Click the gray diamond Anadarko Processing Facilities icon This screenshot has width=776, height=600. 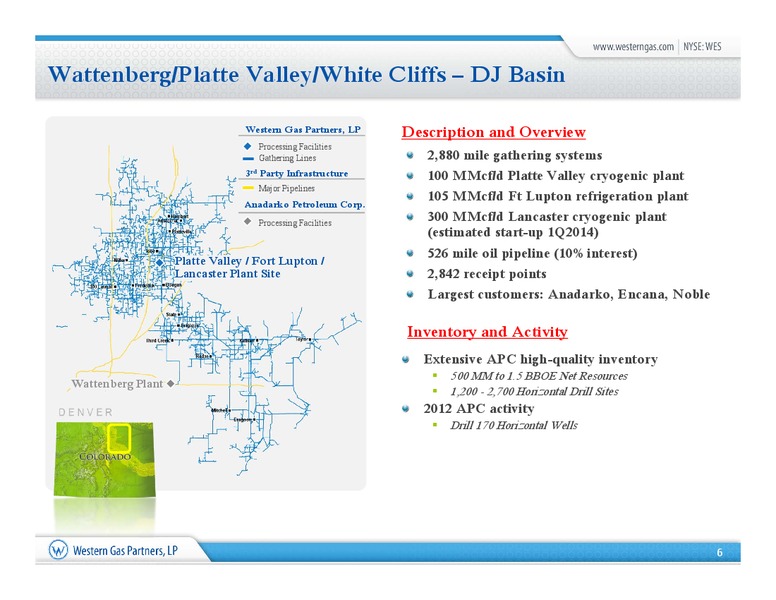point(247,222)
